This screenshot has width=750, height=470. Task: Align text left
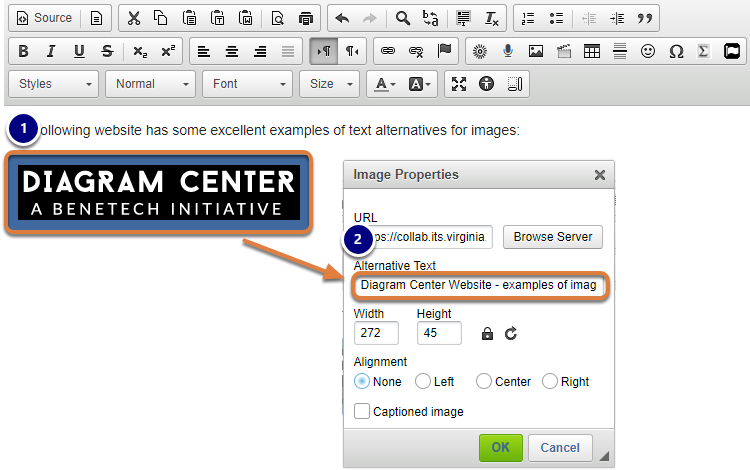tap(204, 51)
